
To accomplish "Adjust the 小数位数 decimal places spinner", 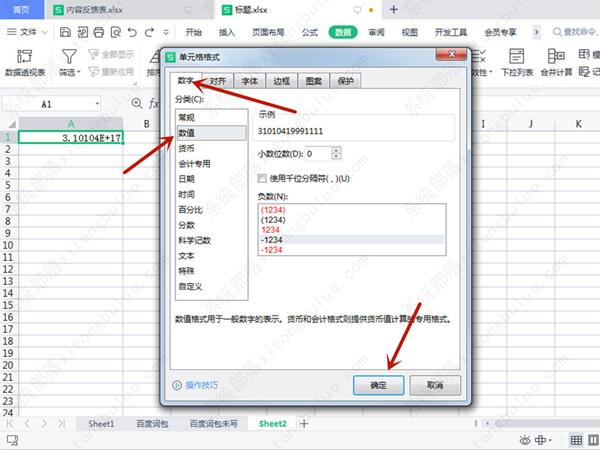I will pos(336,153).
